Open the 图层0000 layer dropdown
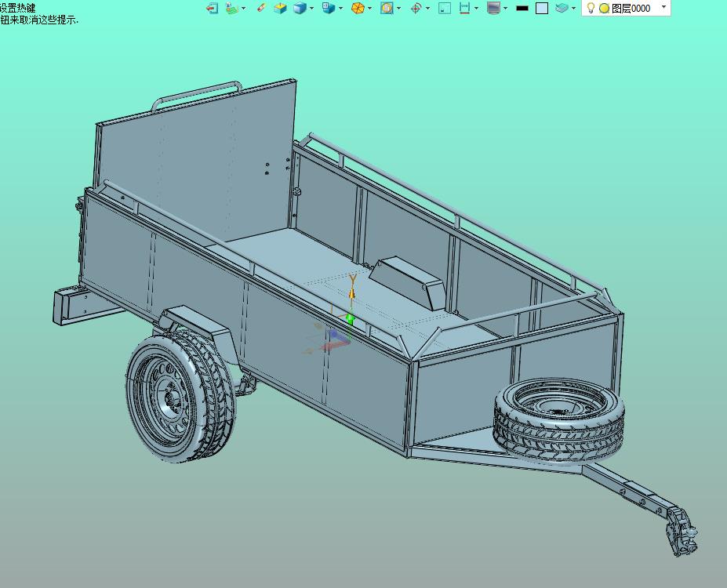The width and height of the screenshot is (727, 588). point(663,7)
